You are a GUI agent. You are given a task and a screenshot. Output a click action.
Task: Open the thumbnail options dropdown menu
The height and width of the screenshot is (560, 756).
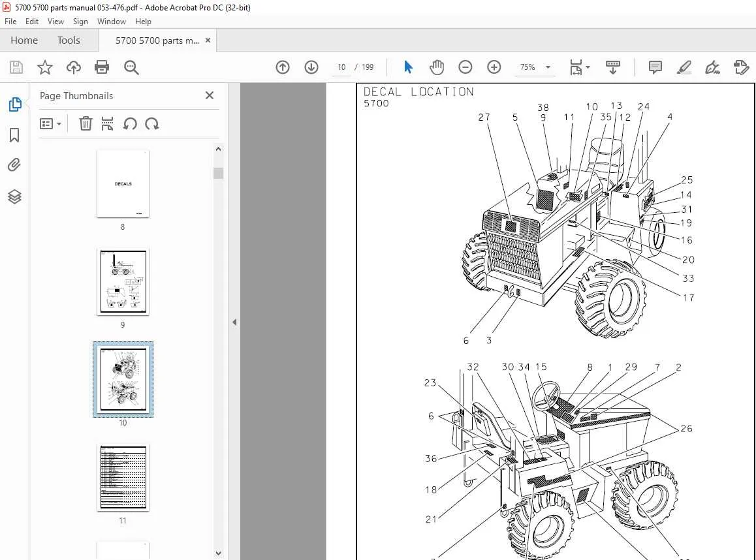[x=50, y=124]
